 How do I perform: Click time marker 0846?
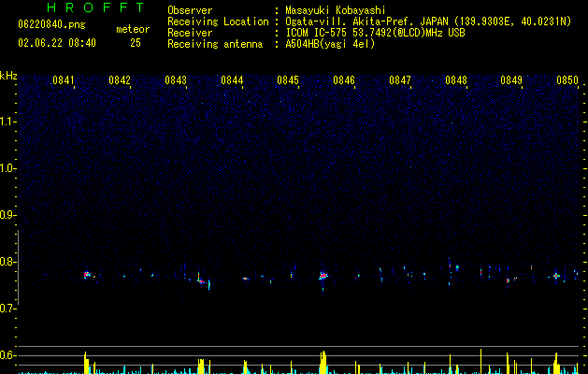pyautogui.click(x=344, y=80)
